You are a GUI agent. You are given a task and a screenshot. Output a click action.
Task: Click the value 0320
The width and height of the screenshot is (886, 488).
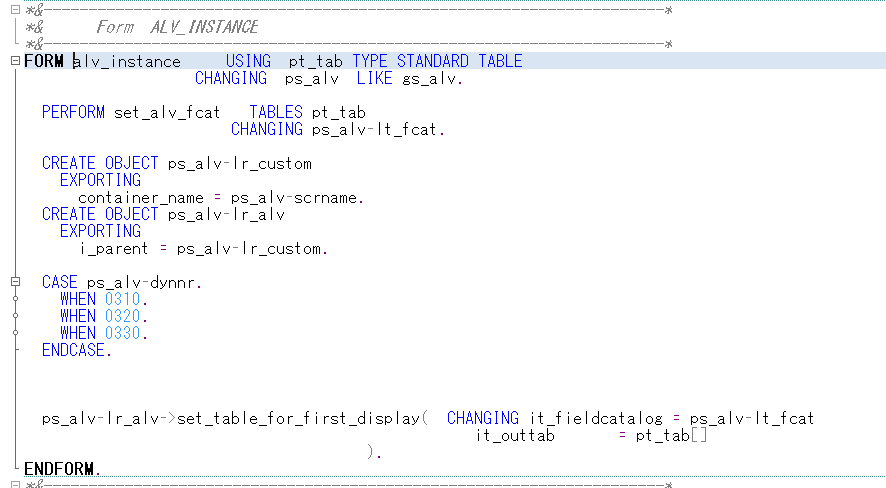pyautogui.click(x=123, y=315)
